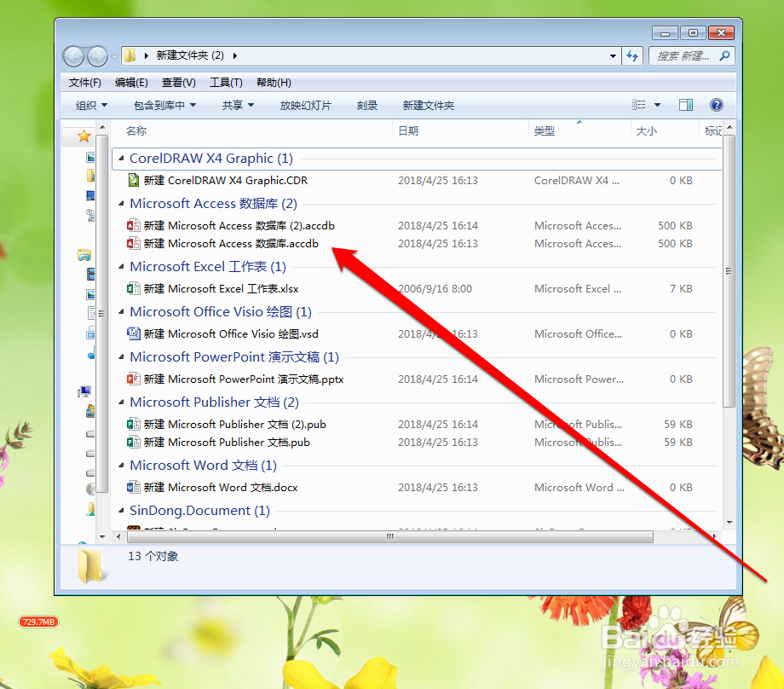This screenshot has width=784, height=689.
Task: Click the icon of Publisher 文档 (2).pub
Action: point(134,425)
